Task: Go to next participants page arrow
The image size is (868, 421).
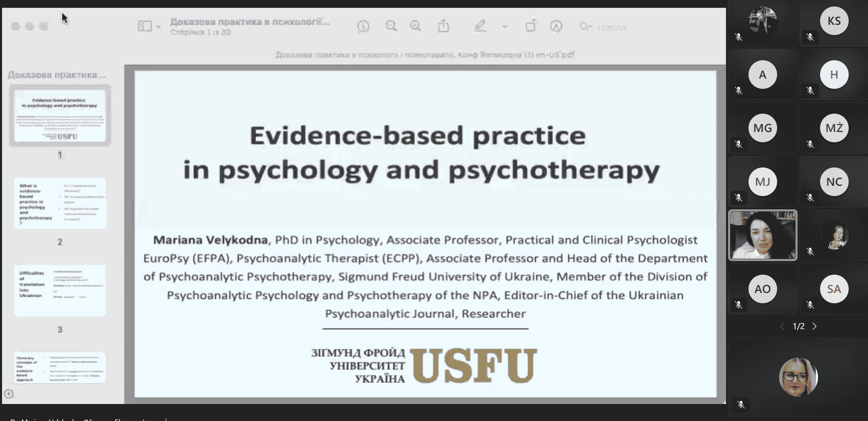Action: click(815, 326)
